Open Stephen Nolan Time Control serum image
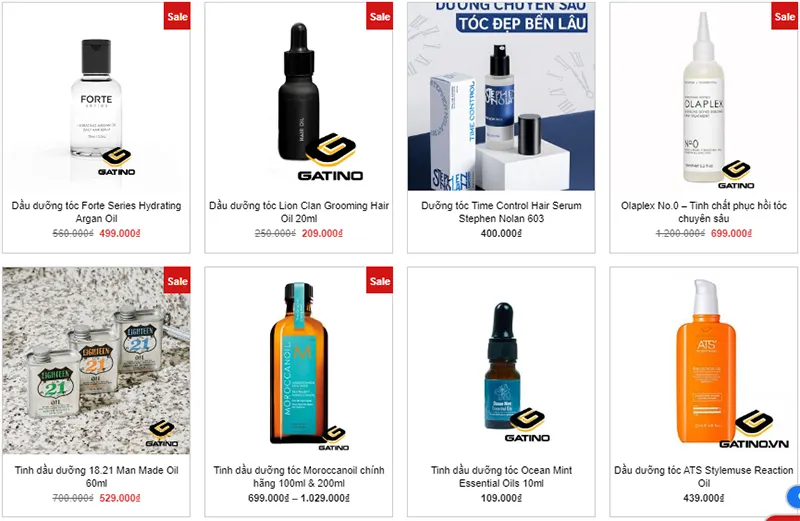The height and width of the screenshot is (521, 800). (501, 96)
